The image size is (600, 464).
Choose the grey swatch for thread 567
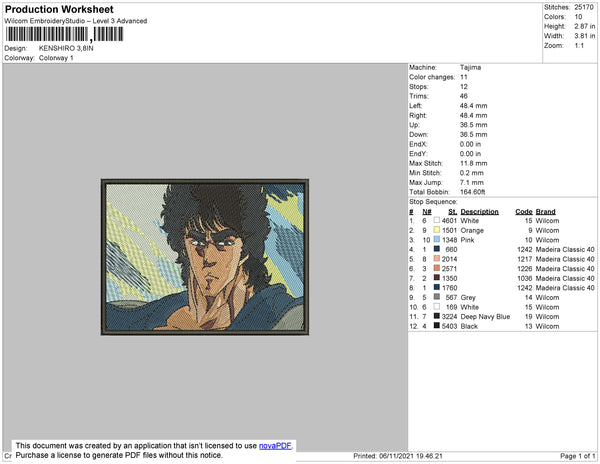click(437, 297)
